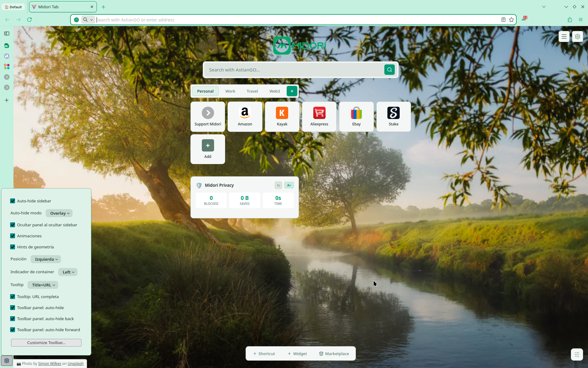Open the Ebay shortcut tile
Image resolution: width=588 pixels, height=368 pixels.
pos(356,117)
